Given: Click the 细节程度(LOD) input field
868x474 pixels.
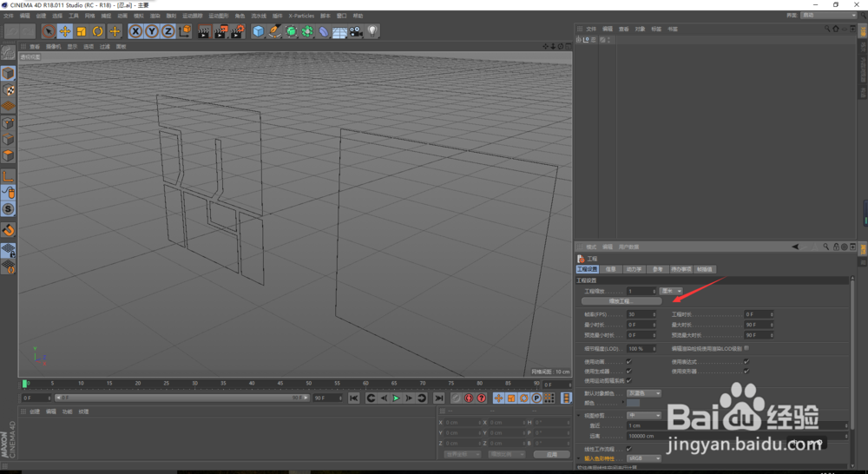Looking at the screenshot, I should coord(641,349).
